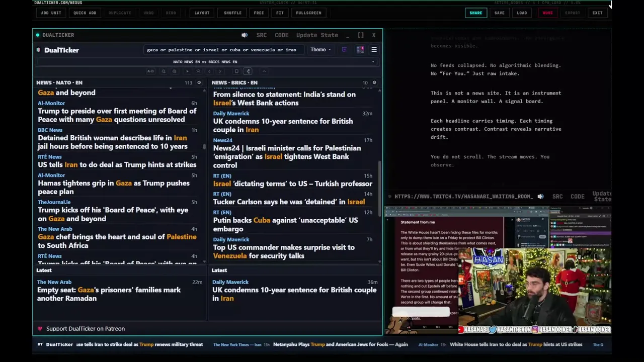Click SRC in DualTicker unit title bar
Viewport: 644px width, 362px height.
point(262,35)
